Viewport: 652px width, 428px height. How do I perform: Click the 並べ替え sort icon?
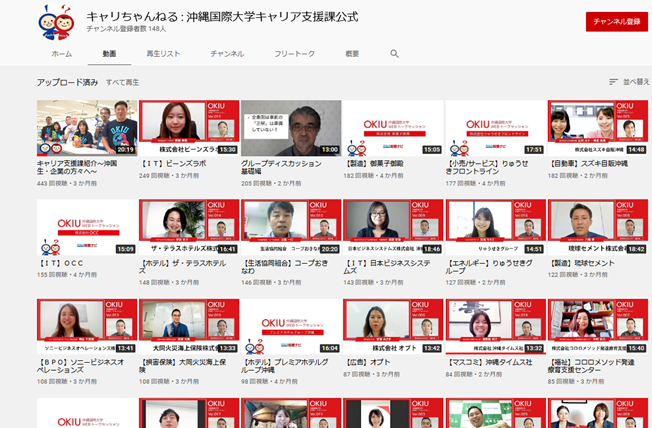pos(613,82)
